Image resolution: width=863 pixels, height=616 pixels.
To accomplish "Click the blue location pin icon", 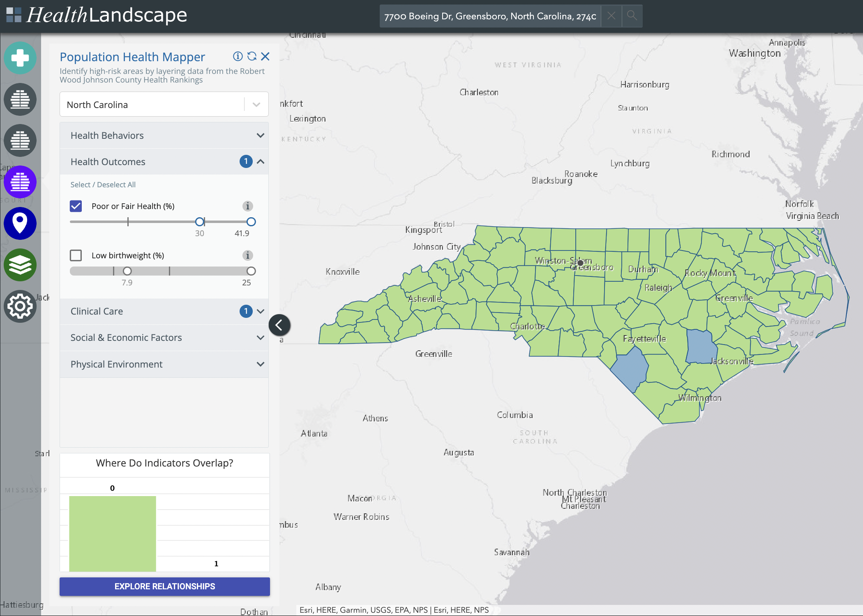I will (x=20, y=223).
